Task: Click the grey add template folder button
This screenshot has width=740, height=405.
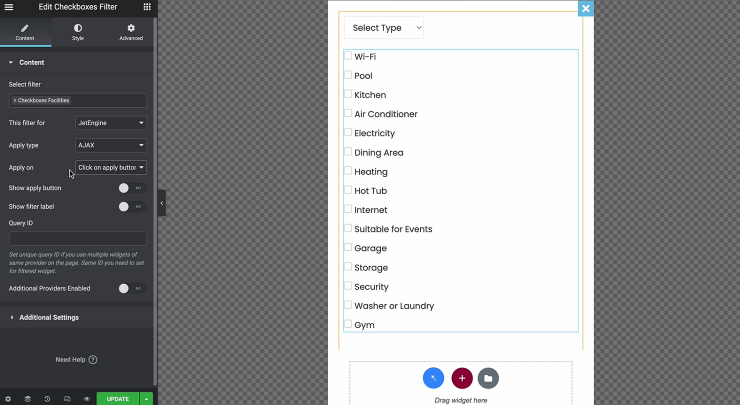Action: point(488,378)
